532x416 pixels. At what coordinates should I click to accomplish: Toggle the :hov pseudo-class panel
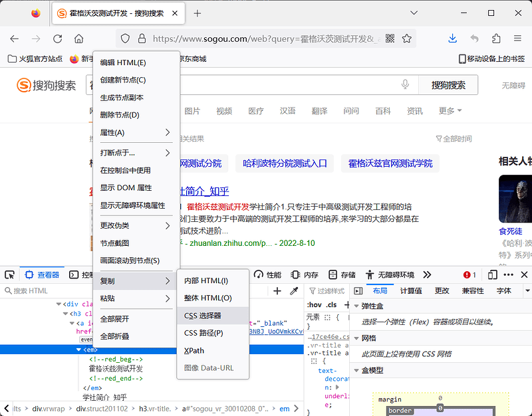[x=315, y=305]
